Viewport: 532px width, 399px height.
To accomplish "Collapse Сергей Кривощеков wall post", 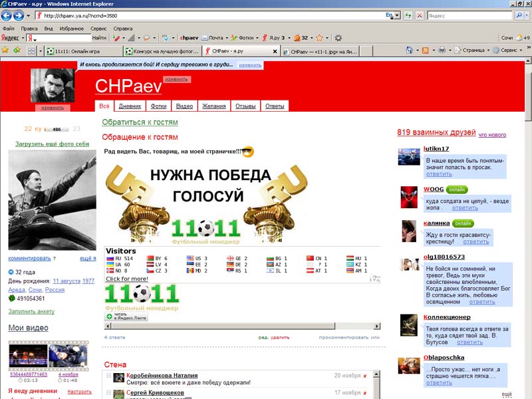I will click(x=108, y=393).
